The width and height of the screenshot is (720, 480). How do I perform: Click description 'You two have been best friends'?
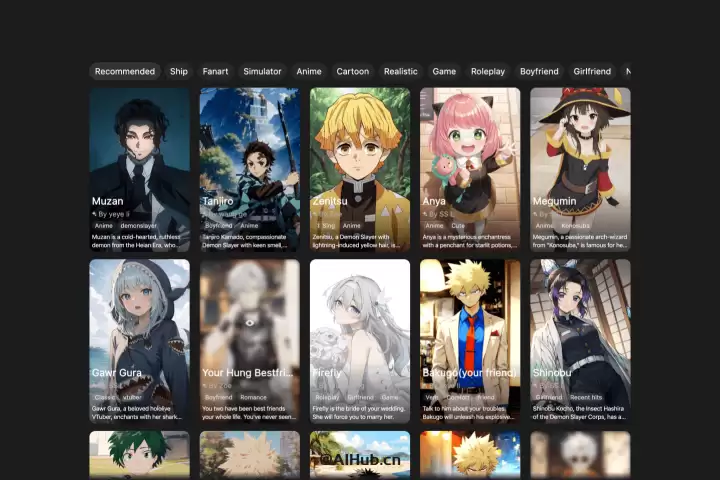coord(244,408)
